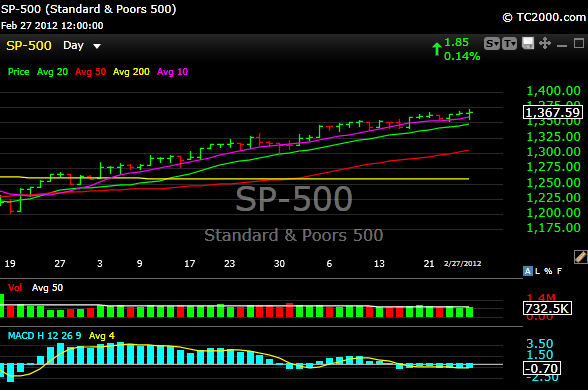Minimize the chart panel
Screen dimensions: 588x390
pos(562,46)
